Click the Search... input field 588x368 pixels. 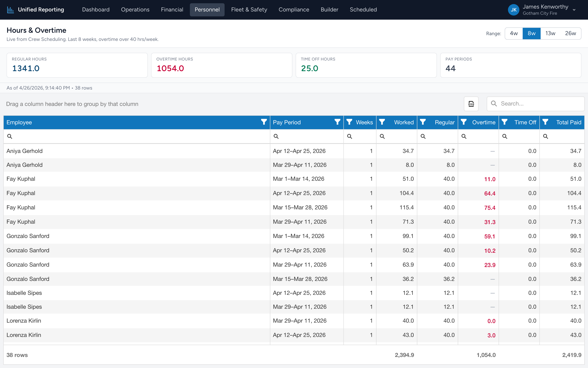[536, 104]
